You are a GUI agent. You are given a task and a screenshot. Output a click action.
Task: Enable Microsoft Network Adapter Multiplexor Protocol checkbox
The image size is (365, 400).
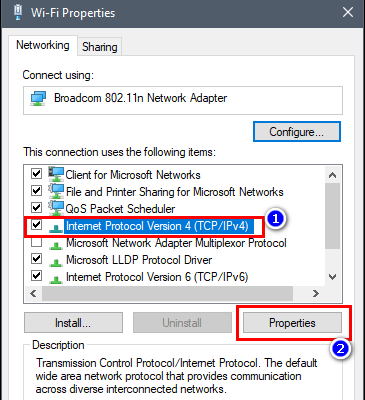[x=36, y=242]
